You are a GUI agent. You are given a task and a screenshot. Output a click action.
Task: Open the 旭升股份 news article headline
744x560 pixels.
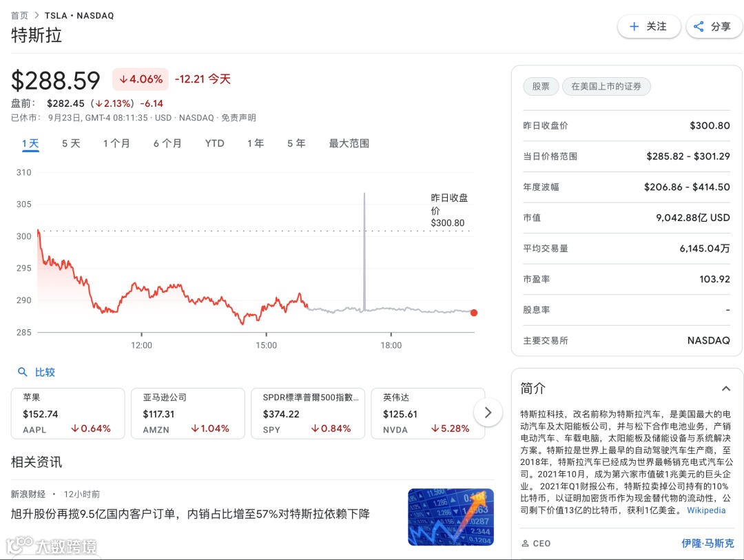pyautogui.click(x=190, y=514)
